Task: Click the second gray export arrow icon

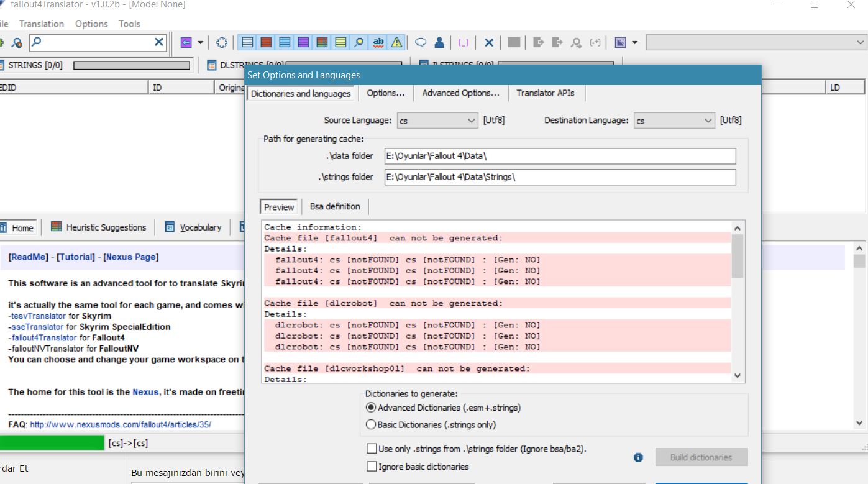Action: pos(557,42)
